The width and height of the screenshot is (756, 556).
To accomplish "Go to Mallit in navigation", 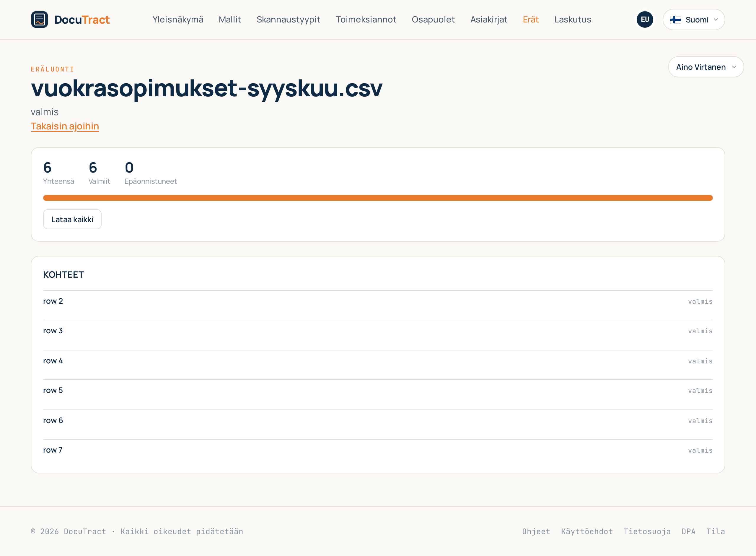I will pos(230,19).
